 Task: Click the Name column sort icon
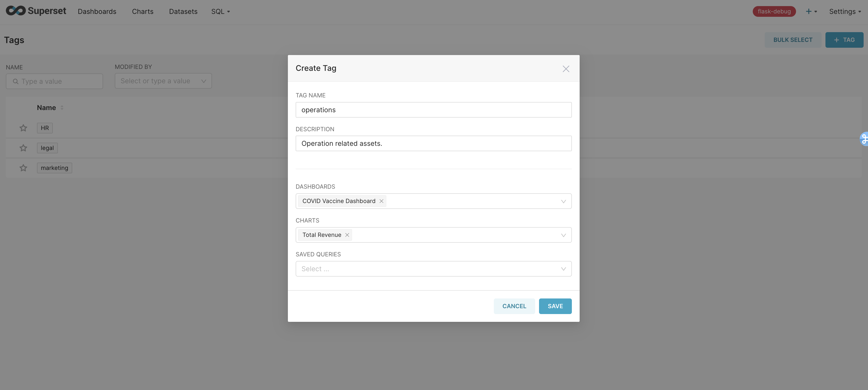click(x=62, y=108)
